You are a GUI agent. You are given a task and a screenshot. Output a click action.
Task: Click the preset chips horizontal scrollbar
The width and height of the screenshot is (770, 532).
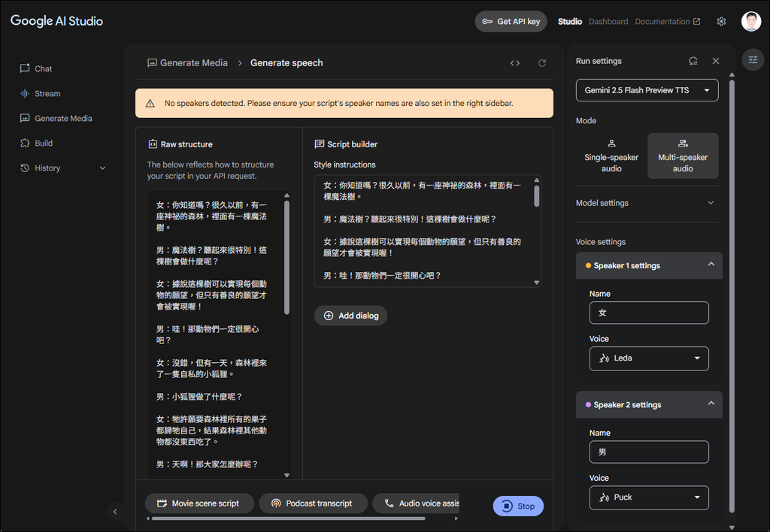288,518
